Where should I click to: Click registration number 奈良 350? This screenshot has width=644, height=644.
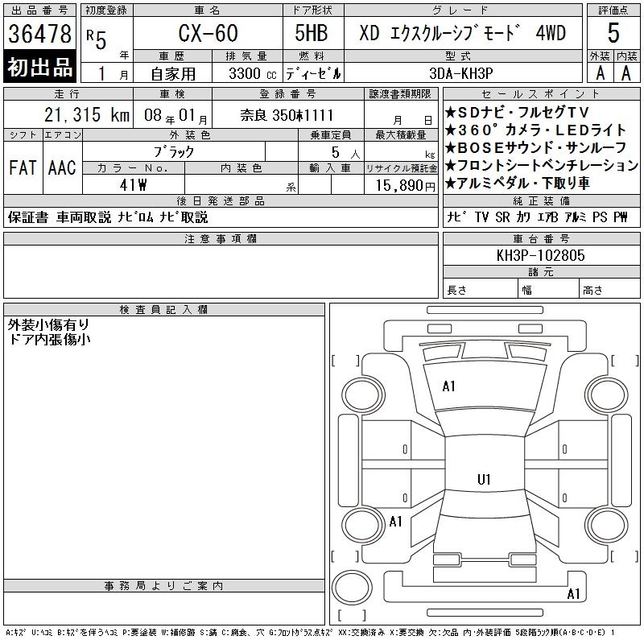287,115
